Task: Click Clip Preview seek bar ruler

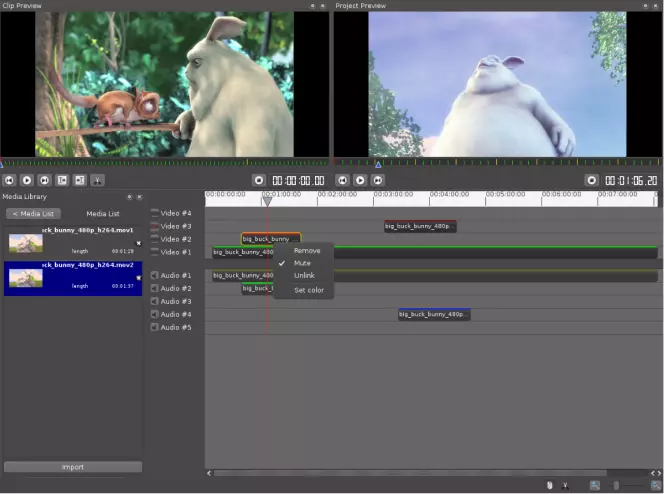Action: click(x=164, y=163)
